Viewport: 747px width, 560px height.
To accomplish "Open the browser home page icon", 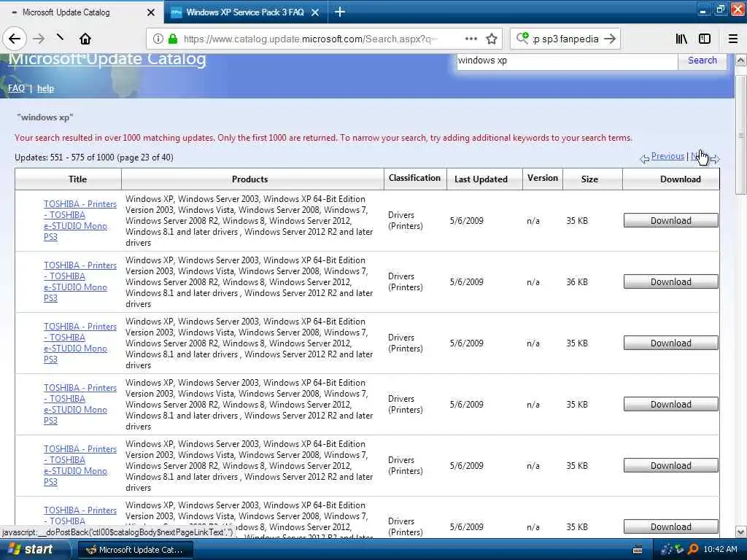I will click(85, 39).
